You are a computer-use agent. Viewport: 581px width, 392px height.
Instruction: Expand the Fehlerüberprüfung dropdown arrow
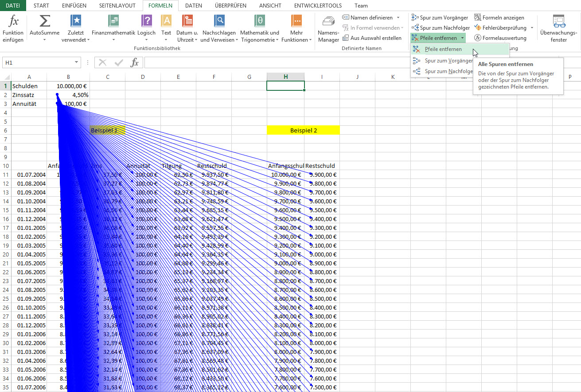pos(532,28)
